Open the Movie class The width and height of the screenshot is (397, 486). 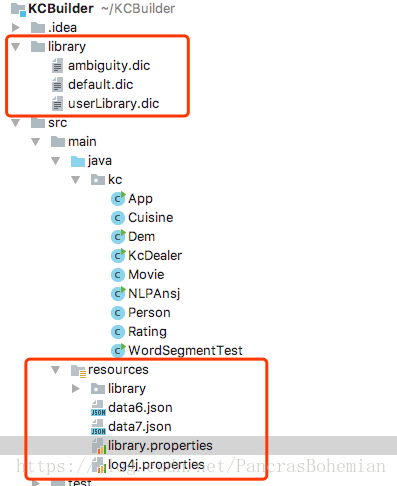pos(146,275)
